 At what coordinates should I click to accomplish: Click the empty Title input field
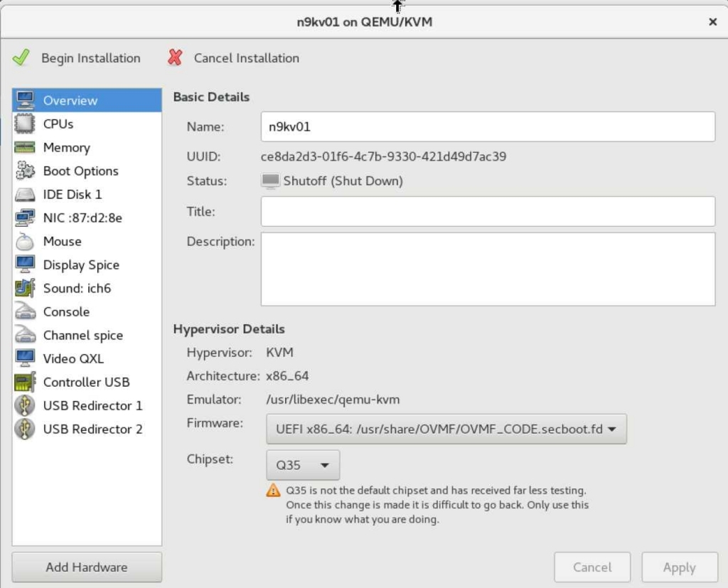click(x=488, y=211)
